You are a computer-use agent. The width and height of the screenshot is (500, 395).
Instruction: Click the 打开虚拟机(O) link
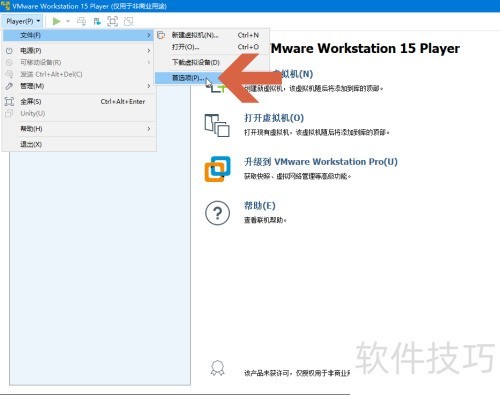coord(274,118)
